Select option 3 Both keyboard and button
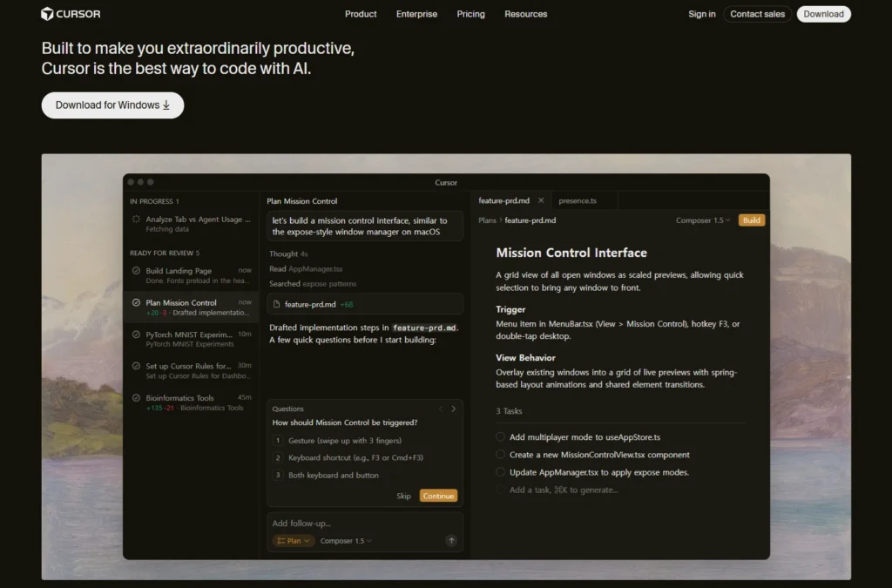 (x=326, y=475)
